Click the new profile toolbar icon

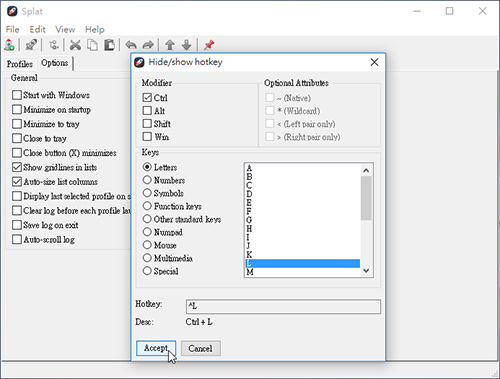tap(10, 45)
